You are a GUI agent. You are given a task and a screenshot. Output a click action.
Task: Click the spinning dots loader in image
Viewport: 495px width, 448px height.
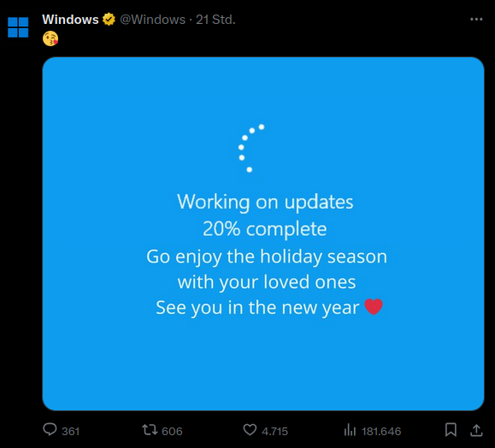(x=251, y=149)
